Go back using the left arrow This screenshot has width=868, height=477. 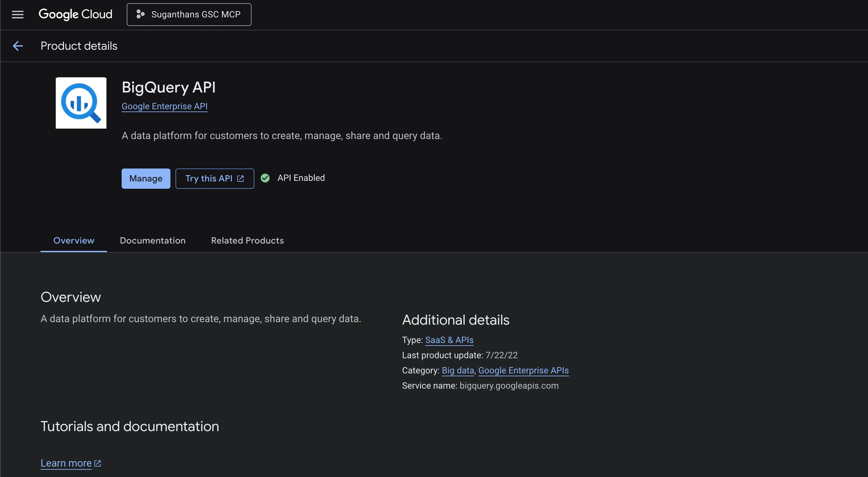(17, 46)
